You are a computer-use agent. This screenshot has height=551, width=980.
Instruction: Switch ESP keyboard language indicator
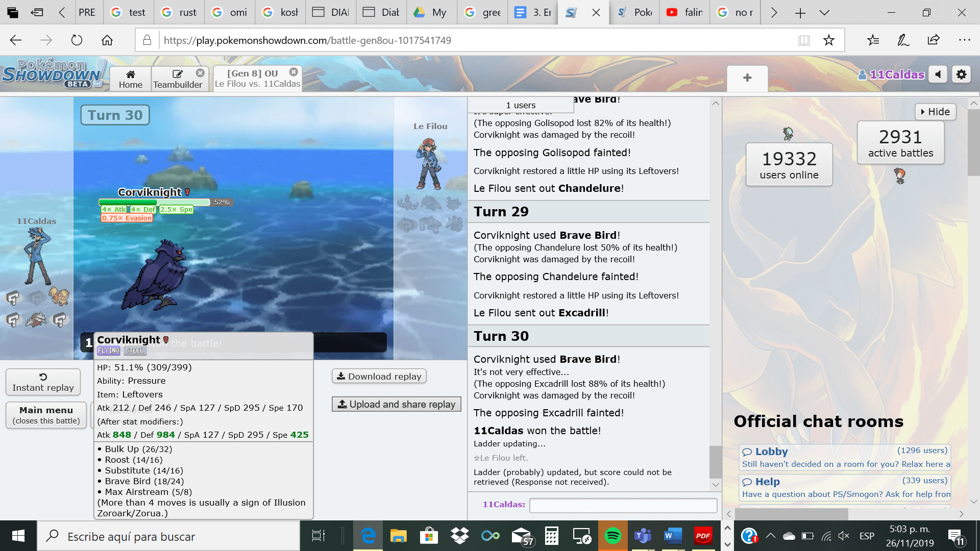(867, 536)
